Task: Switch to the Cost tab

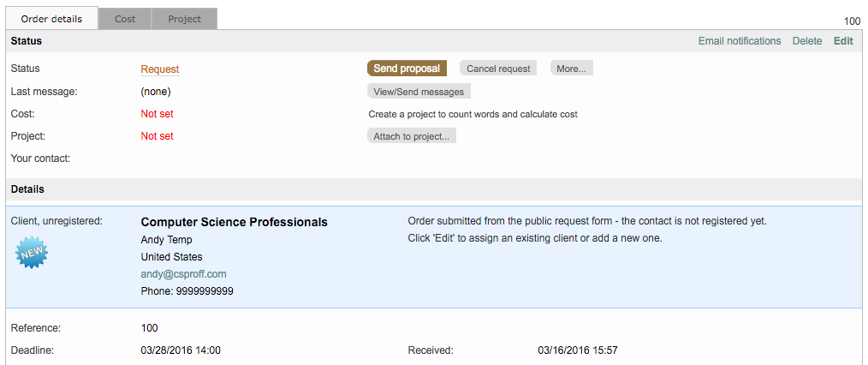Action: tap(125, 19)
